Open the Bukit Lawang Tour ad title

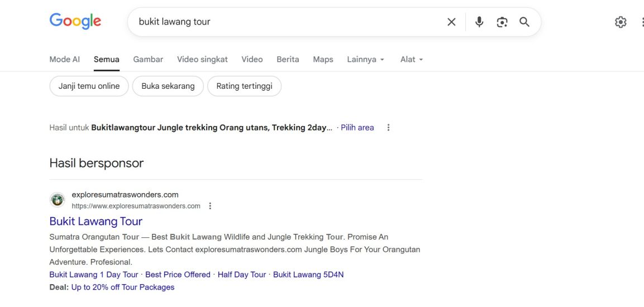click(x=96, y=221)
